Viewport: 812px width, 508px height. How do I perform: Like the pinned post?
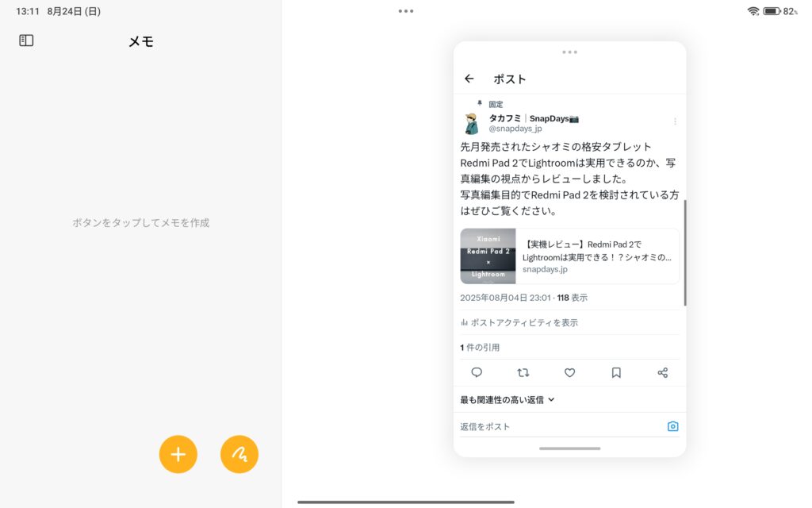(569, 372)
